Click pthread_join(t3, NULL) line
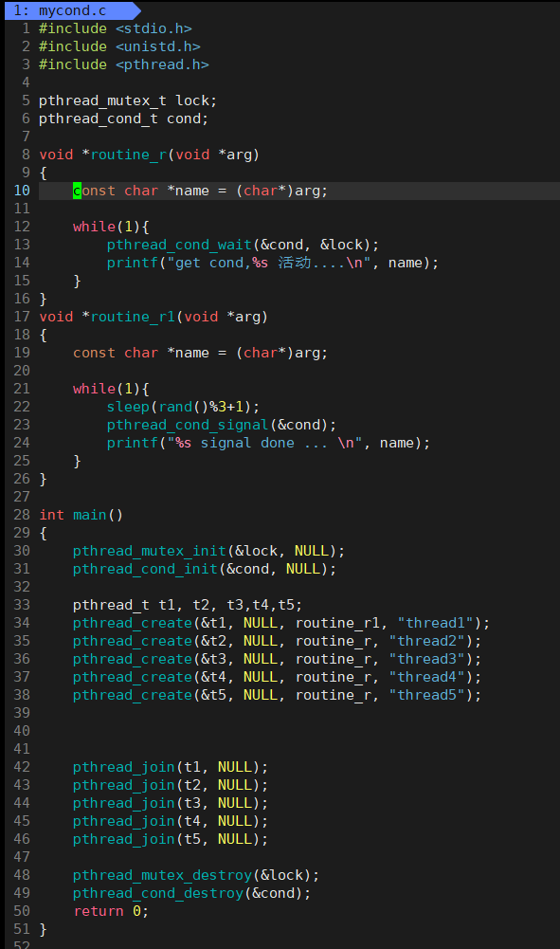The height and width of the screenshot is (949, 560). click(x=171, y=803)
